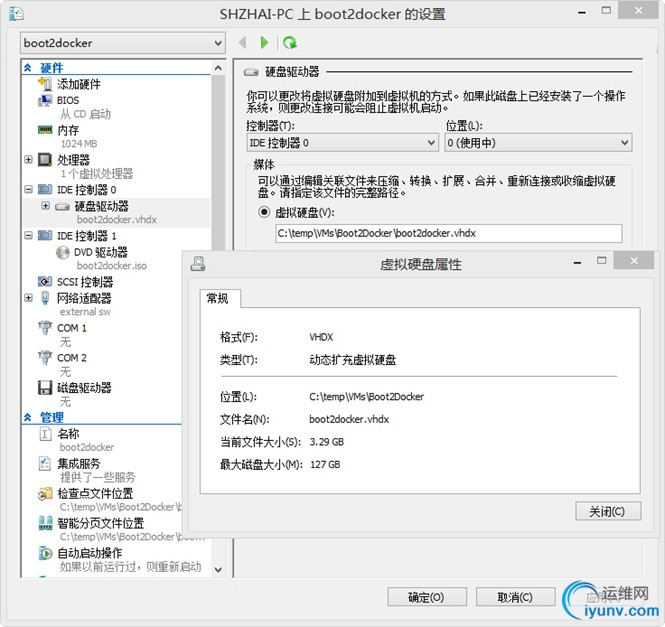The width and height of the screenshot is (665, 627).
Task: Click the 检查点文件位置 icon
Action: point(45,493)
